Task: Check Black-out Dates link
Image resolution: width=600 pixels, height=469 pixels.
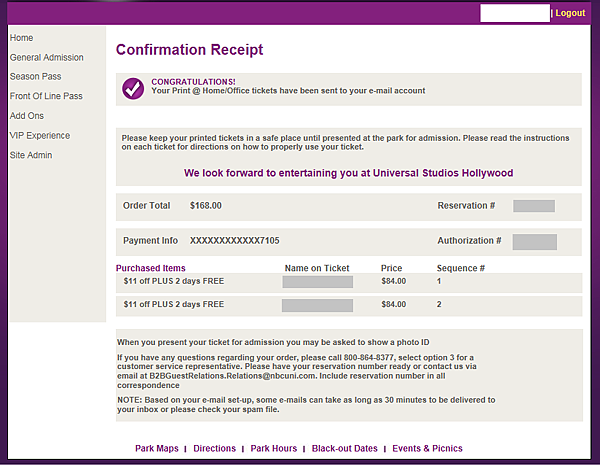Action: coord(344,448)
